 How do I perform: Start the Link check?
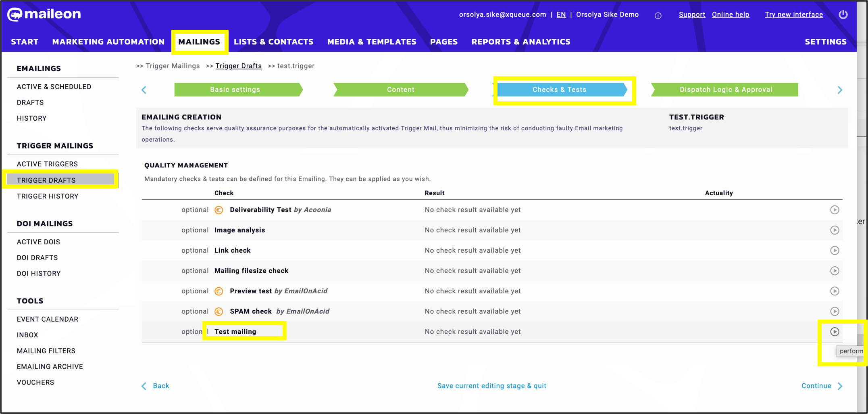[x=835, y=251]
